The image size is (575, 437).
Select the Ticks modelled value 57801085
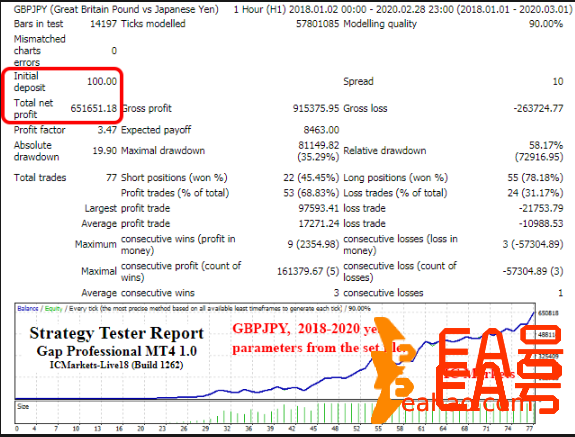point(318,24)
